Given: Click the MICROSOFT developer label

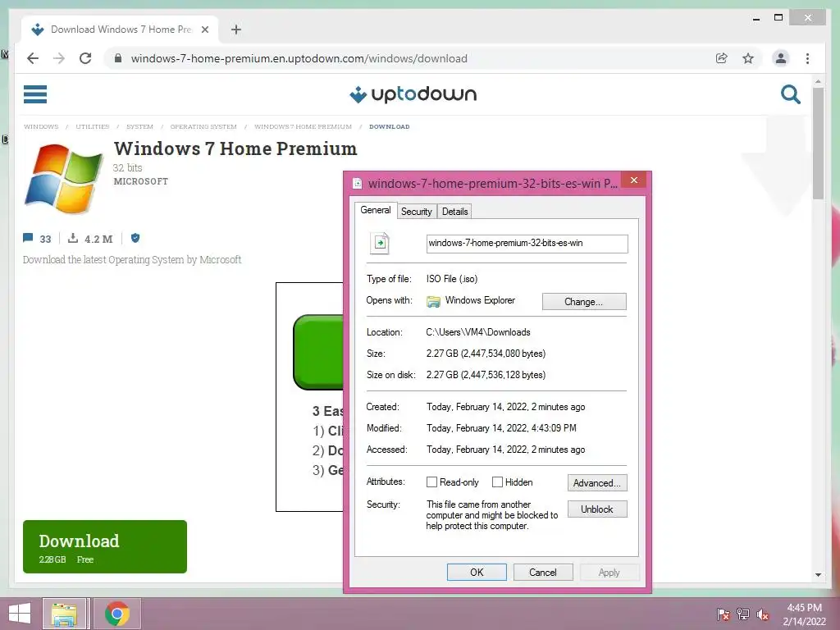Looking at the screenshot, I should click(x=141, y=181).
